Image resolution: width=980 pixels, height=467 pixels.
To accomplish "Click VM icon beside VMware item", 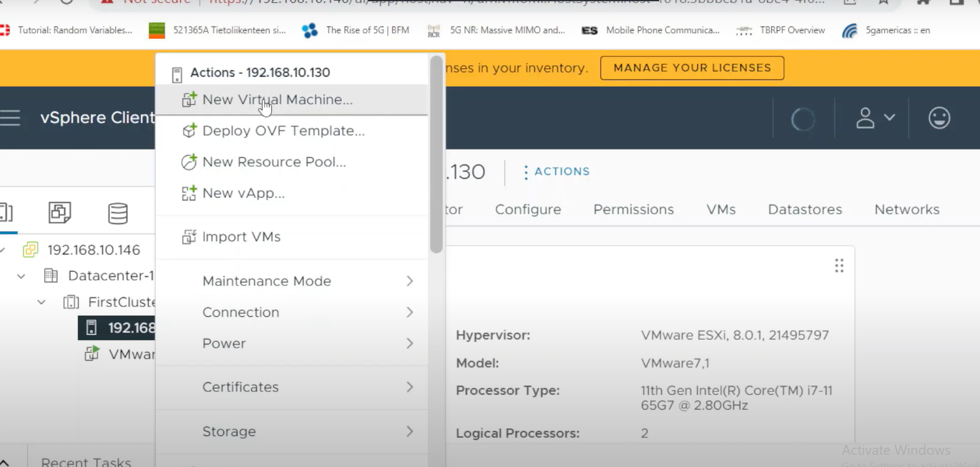I will (x=92, y=353).
